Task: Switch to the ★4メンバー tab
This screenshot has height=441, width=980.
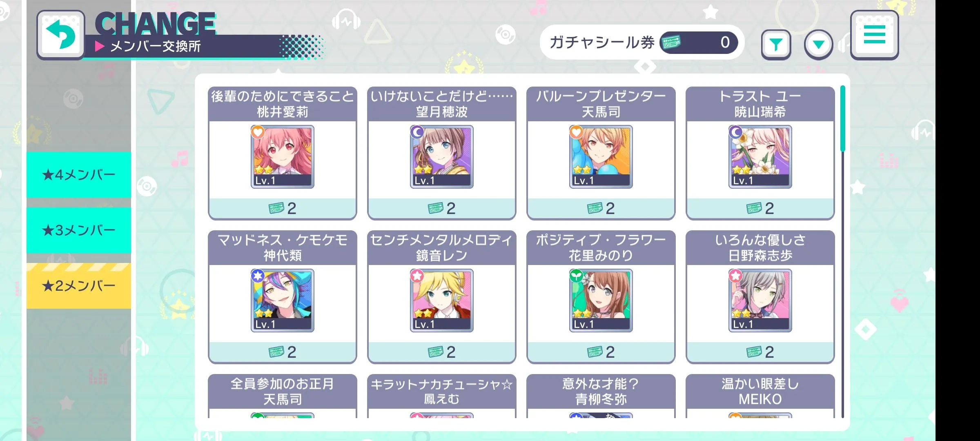Action: pyautogui.click(x=79, y=175)
